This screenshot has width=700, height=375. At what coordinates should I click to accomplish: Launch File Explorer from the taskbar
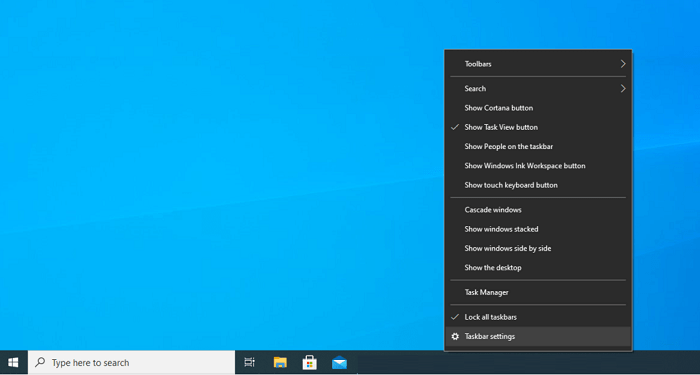coord(280,362)
